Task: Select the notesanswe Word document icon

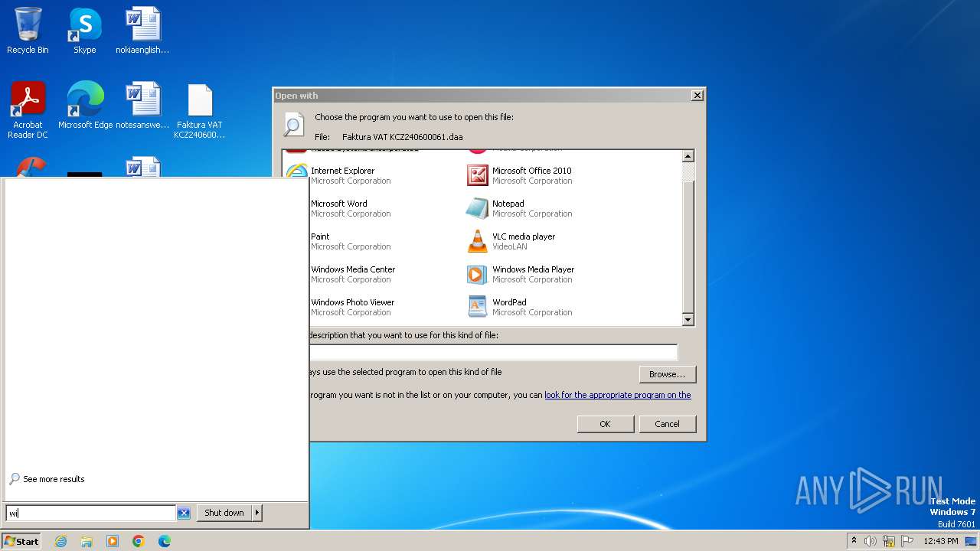Action: 142,106
